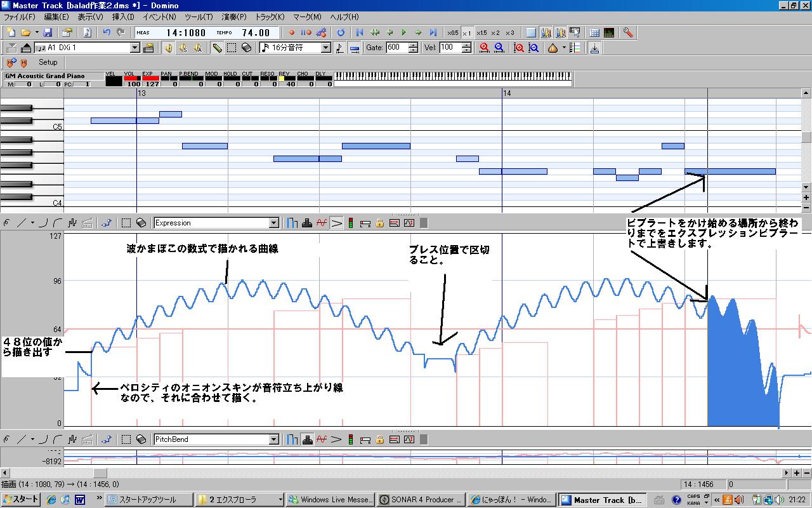This screenshot has height=508, width=812.
Task: Toggle the rectangular selection tool in the piano roll toolbar
Action: click(232, 48)
